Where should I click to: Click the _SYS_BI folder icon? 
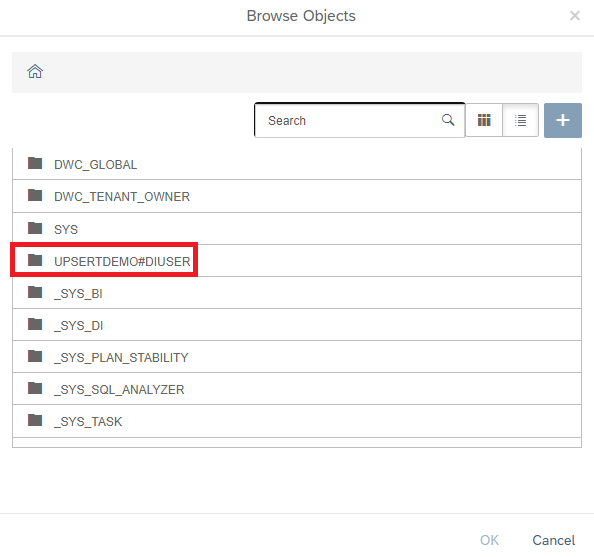[35, 292]
